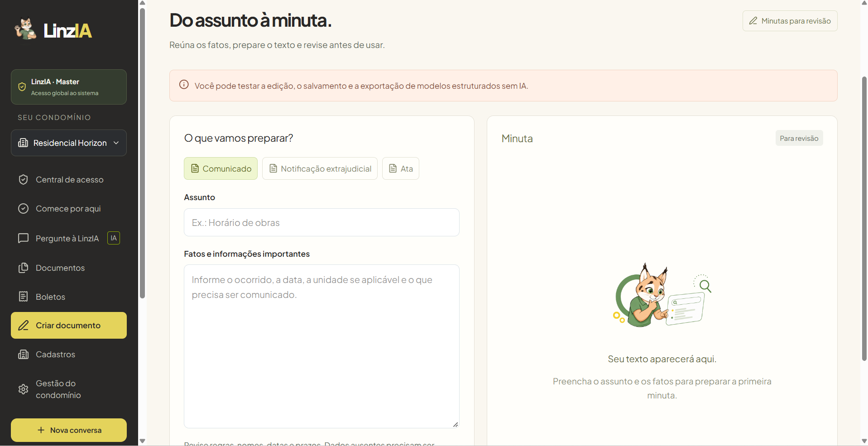Click the receipt icon for Boletos
This screenshot has height=446, width=868.
pos(24,297)
